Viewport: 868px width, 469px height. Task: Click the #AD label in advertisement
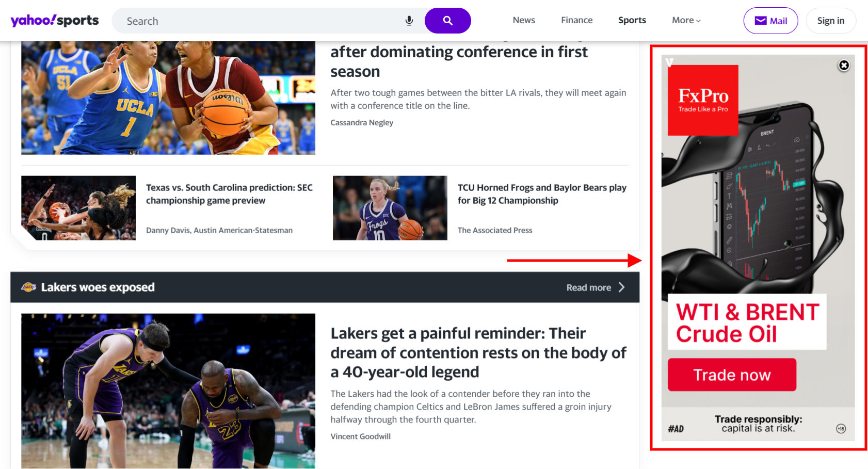676,429
